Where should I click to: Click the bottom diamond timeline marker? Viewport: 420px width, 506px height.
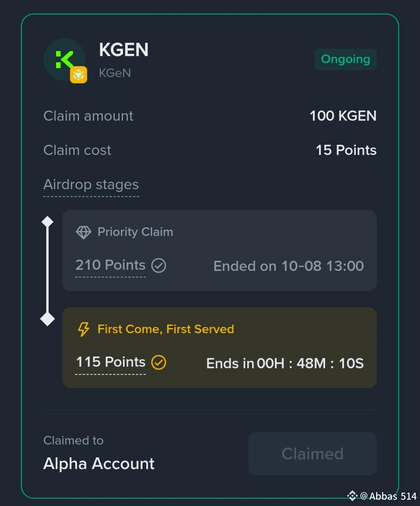click(x=47, y=319)
